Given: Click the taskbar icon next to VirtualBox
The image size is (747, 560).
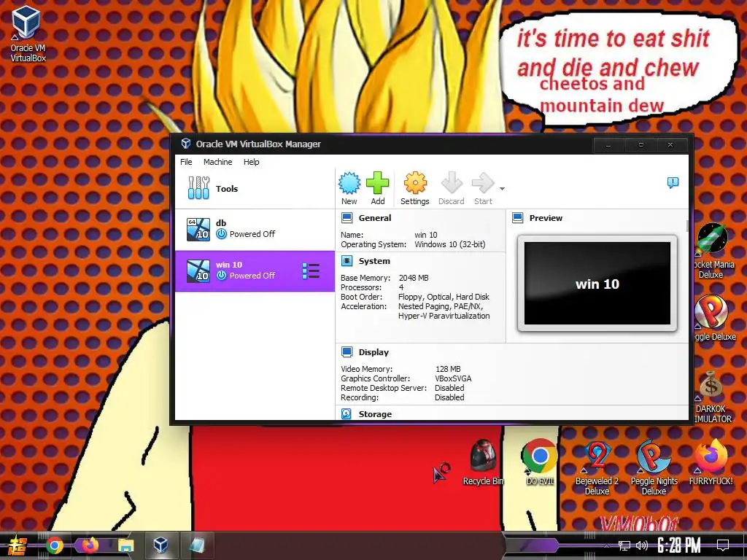Looking at the screenshot, I should pos(196,545).
